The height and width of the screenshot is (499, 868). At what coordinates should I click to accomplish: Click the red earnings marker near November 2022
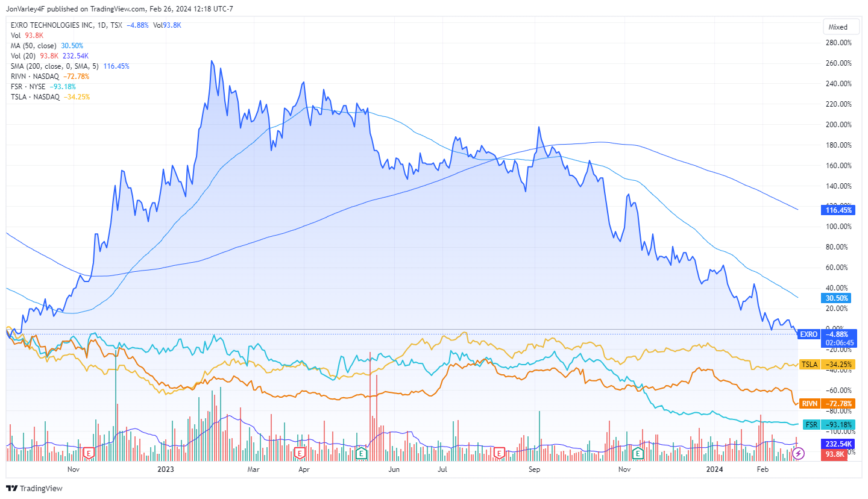89,452
